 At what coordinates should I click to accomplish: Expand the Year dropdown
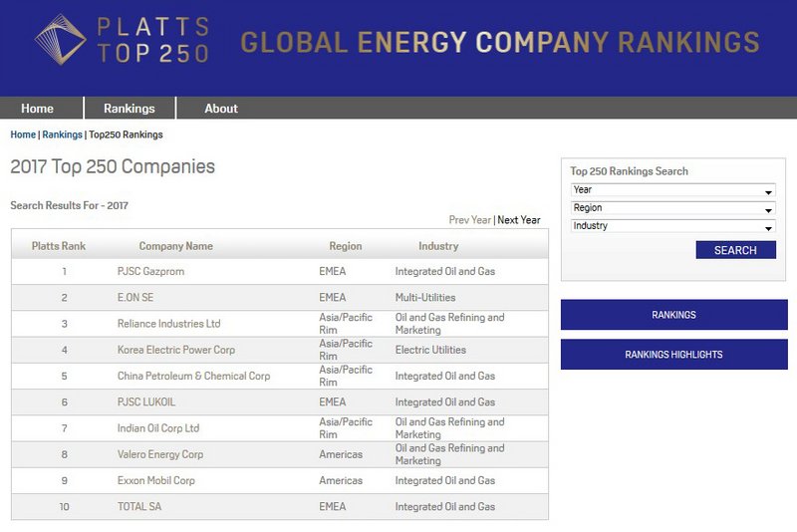click(672, 190)
